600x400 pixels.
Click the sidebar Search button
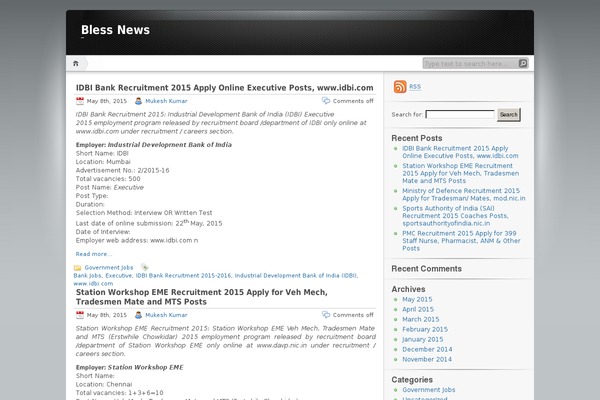tap(509, 114)
